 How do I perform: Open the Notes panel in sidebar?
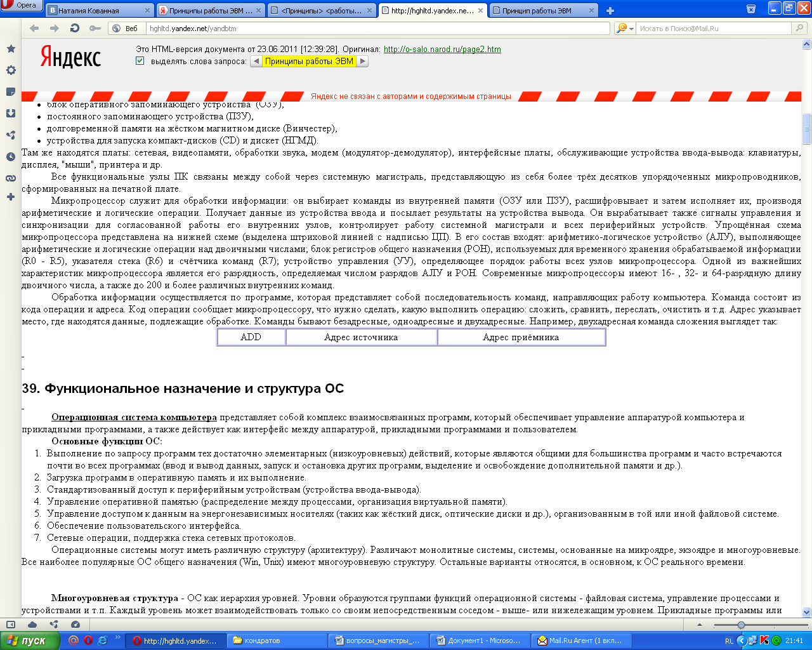point(11,92)
